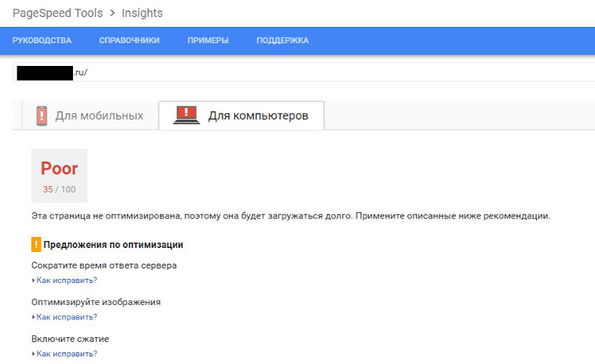
Task: Click the red mobile phone icon
Action: [42, 116]
